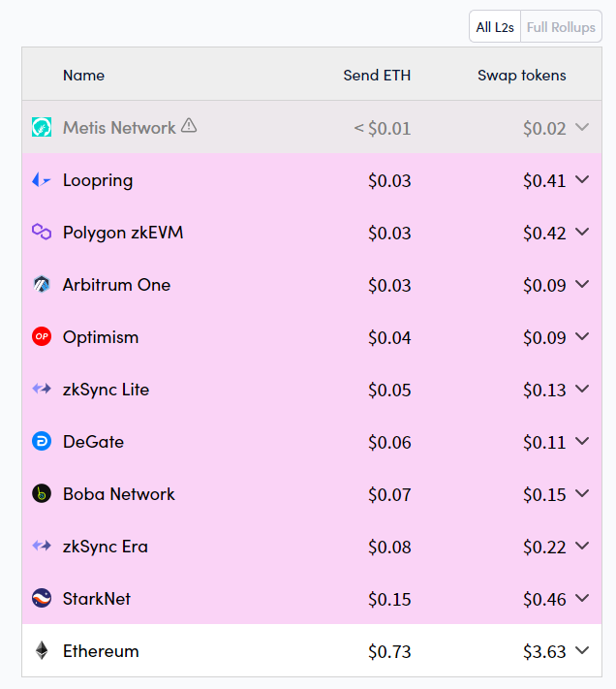This screenshot has height=689, width=616.
Task: Click the Polygon zkEVM logo icon
Action: pyautogui.click(x=42, y=232)
